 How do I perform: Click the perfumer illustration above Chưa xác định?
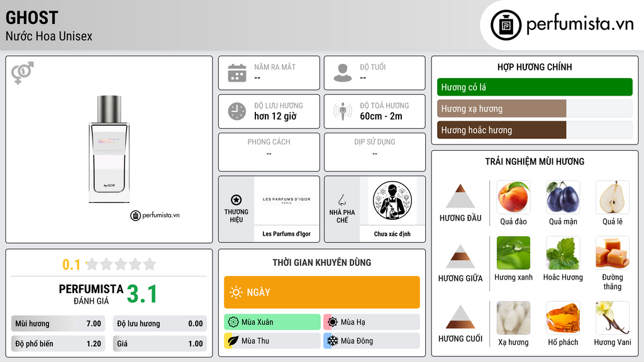click(392, 200)
